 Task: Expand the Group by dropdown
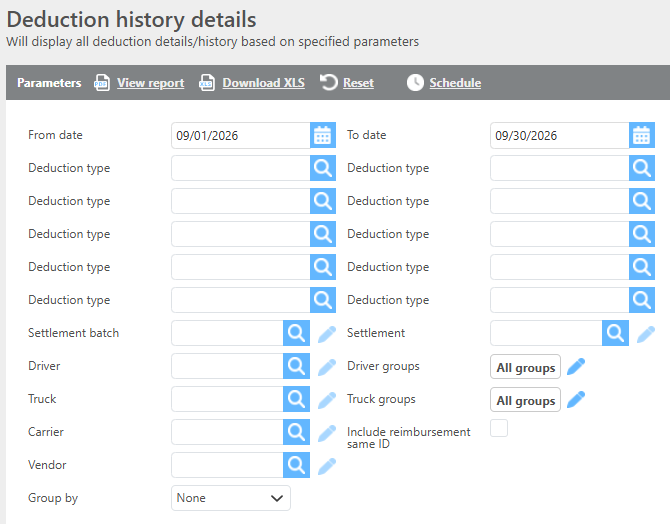tap(231, 498)
